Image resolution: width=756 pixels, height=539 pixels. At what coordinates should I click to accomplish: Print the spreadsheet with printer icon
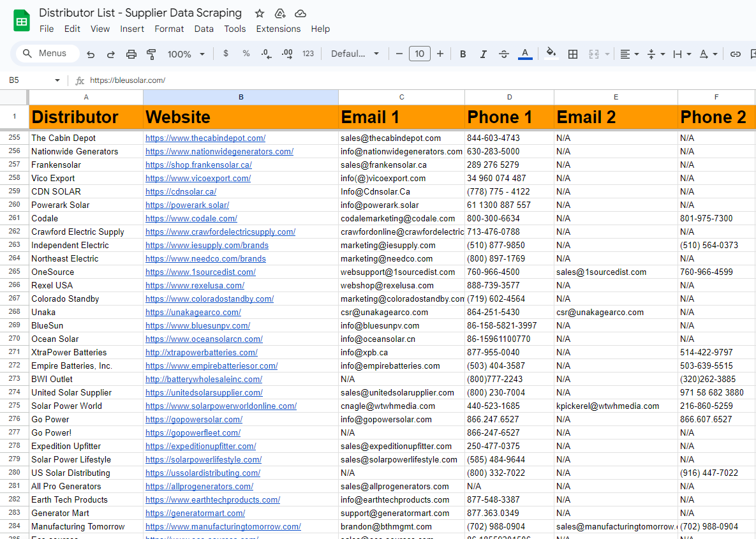pos(131,54)
